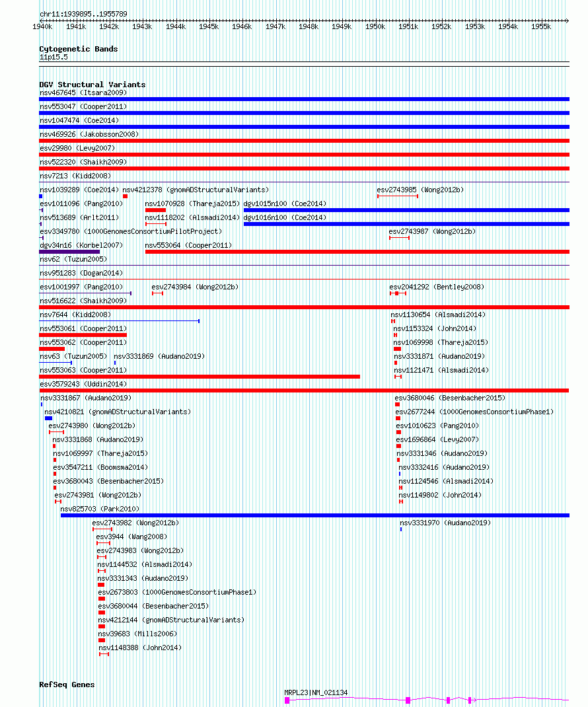Open nsv1069997 (Thareja2015) label
The image size is (588, 707).
coord(100,453)
